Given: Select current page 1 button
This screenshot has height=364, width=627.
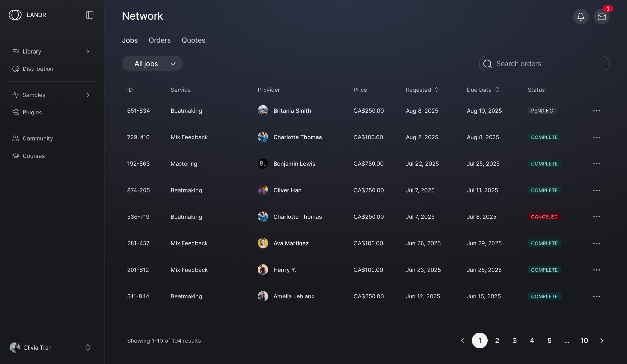Looking at the screenshot, I should pyautogui.click(x=480, y=341).
